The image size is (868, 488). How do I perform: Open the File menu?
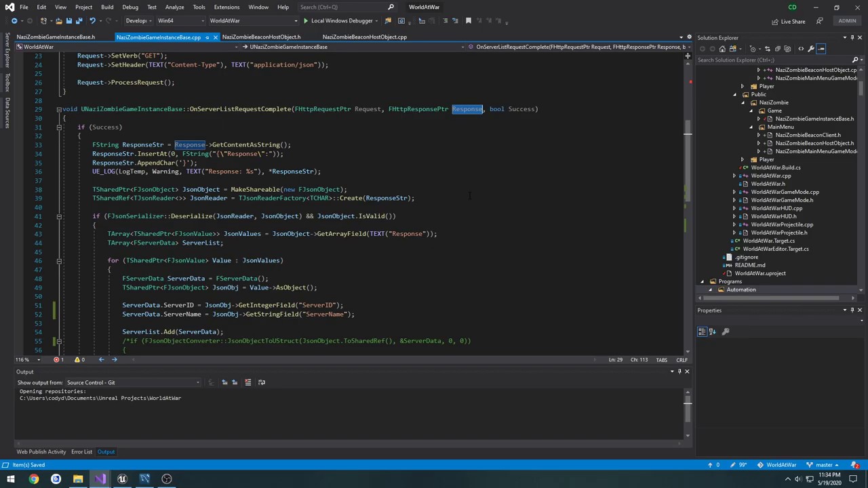coord(24,7)
